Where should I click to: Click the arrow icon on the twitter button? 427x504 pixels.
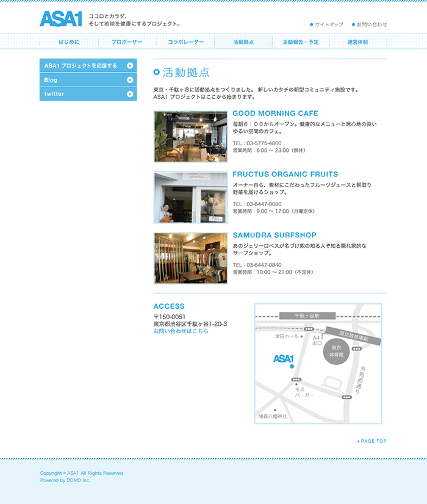(130, 94)
